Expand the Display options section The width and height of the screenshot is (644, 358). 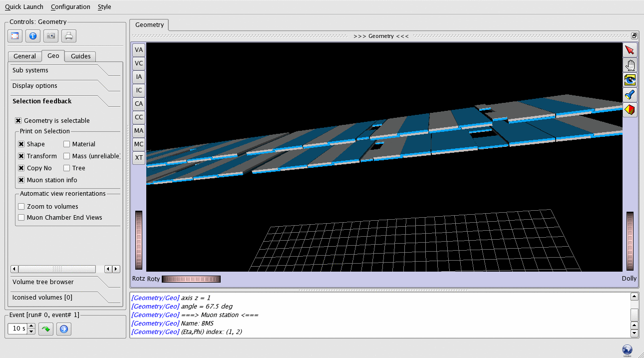(x=35, y=86)
